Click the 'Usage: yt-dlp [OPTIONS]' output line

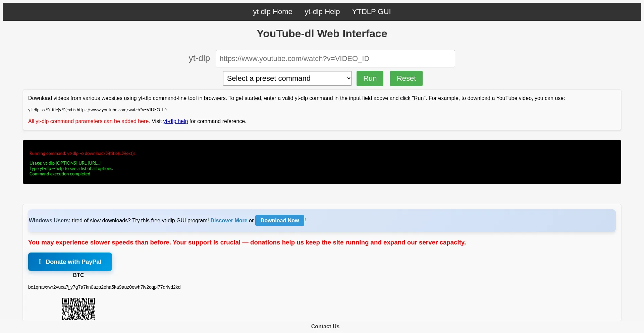pos(65,163)
